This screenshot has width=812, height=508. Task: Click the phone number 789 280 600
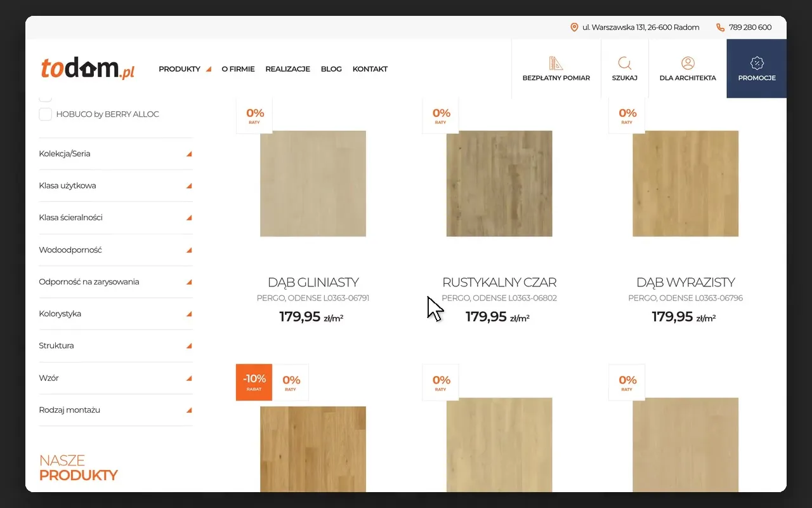(750, 27)
